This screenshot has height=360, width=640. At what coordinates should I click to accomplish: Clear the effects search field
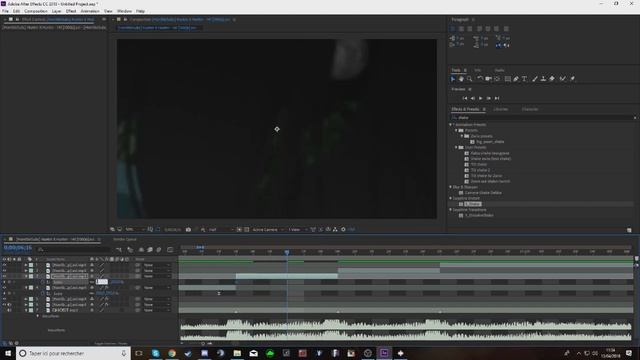point(635,118)
